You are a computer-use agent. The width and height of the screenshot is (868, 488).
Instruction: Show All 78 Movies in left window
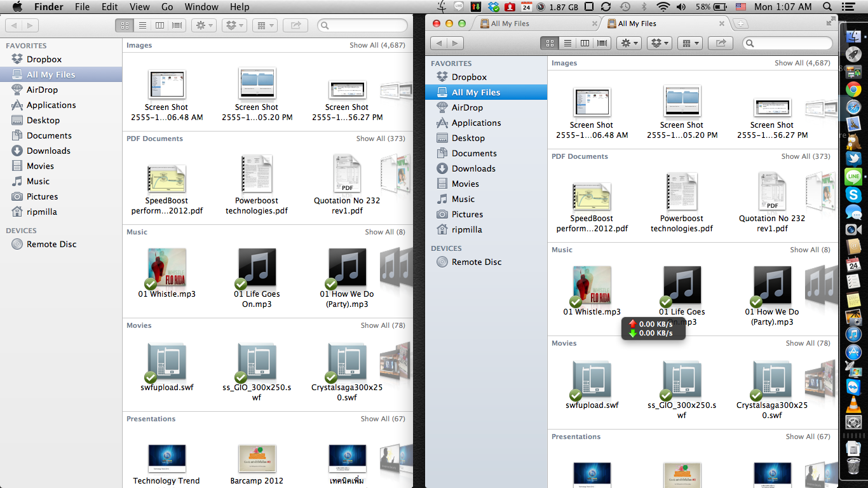[x=383, y=325]
